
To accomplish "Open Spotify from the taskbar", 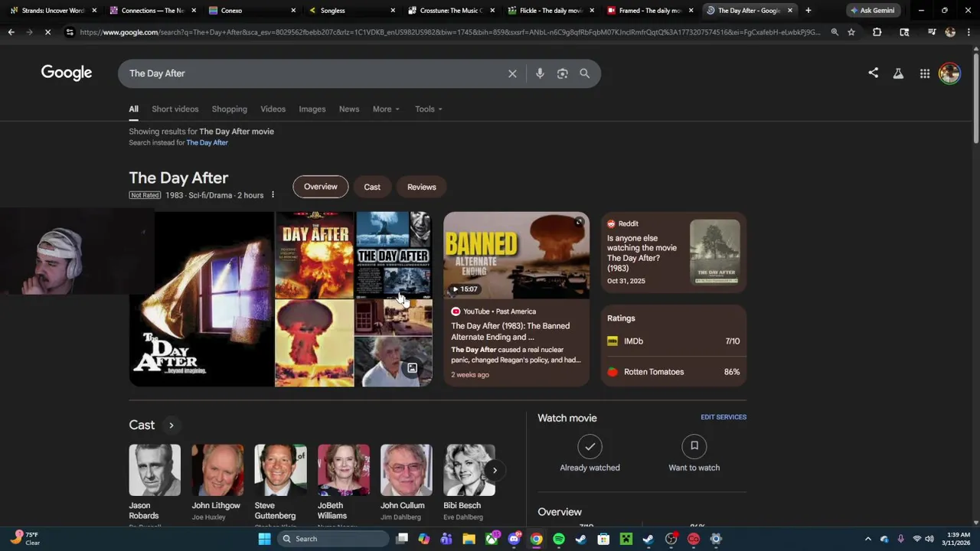I will point(559,539).
